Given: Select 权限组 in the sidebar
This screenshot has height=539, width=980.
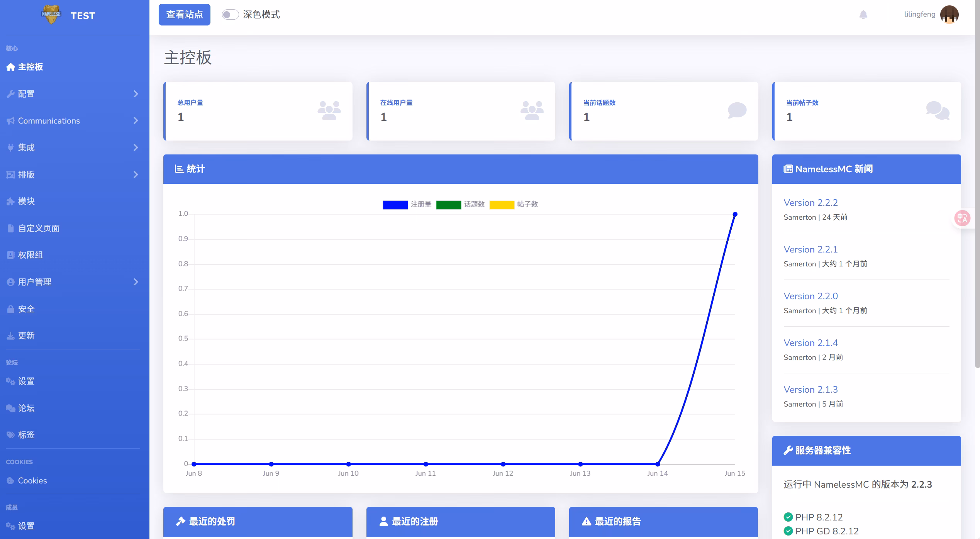Looking at the screenshot, I should (x=30, y=255).
